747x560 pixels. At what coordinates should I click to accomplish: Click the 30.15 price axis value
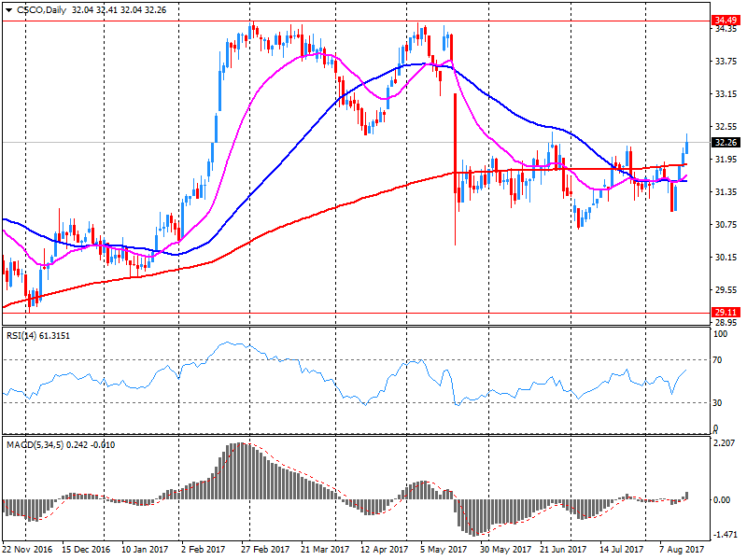[726, 258]
